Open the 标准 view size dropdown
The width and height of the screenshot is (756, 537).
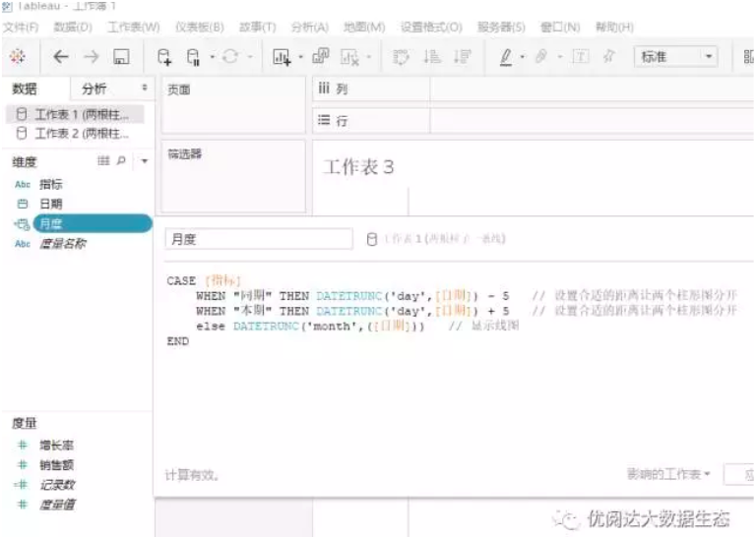(x=677, y=57)
